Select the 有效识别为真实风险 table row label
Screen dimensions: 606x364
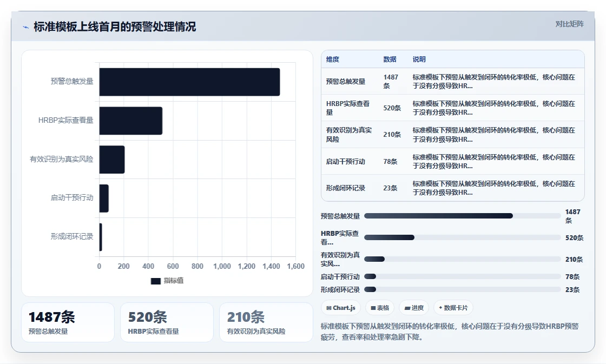(348, 135)
